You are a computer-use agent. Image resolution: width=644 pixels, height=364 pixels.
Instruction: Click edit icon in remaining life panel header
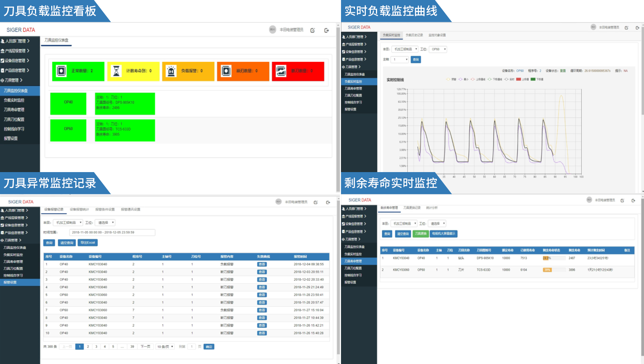click(x=622, y=200)
